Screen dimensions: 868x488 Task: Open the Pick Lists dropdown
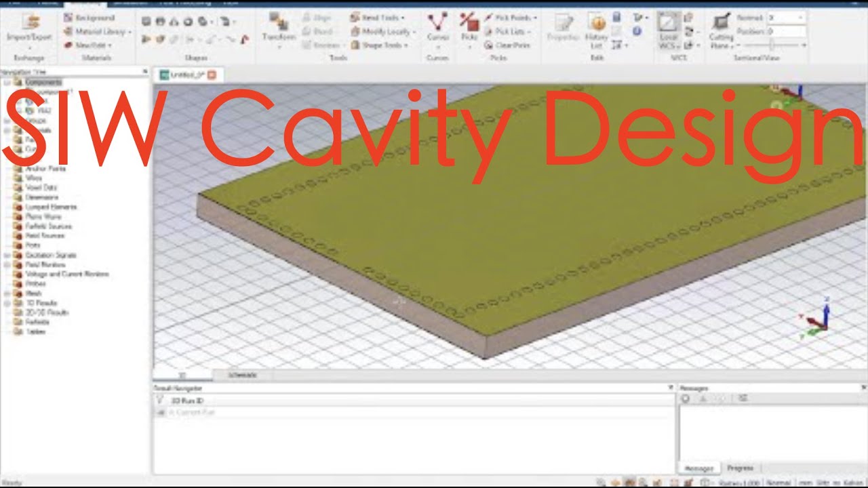[x=508, y=31]
